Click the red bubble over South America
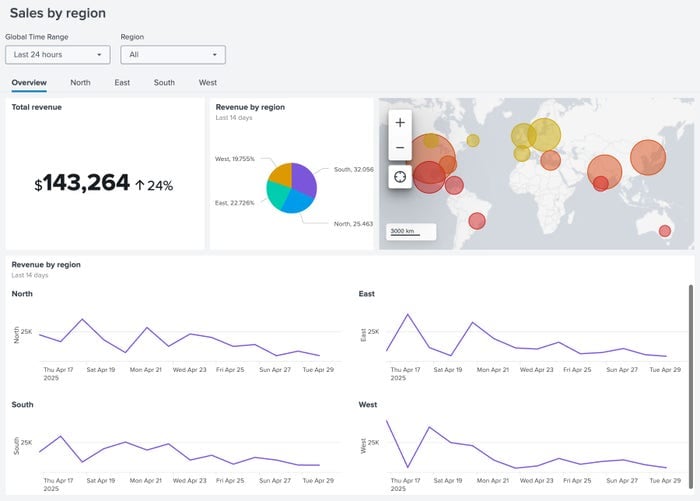The width and height of the screenshot is (700, 501). click(x=477, y=221)
